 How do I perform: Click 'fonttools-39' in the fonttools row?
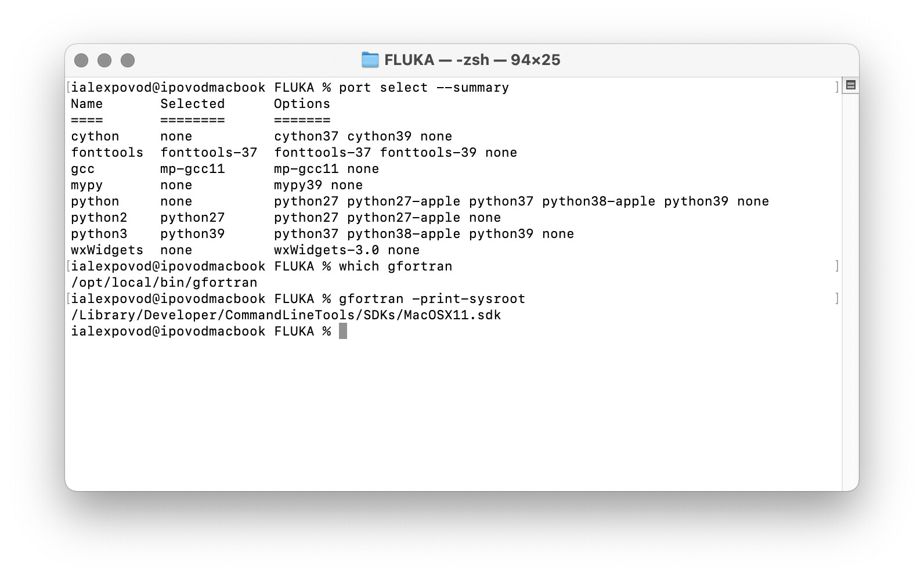click(428, 153)
